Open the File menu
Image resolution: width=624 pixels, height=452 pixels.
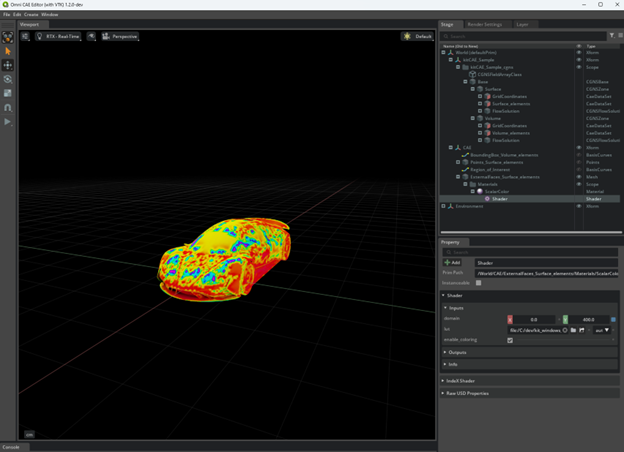point(7,14)
